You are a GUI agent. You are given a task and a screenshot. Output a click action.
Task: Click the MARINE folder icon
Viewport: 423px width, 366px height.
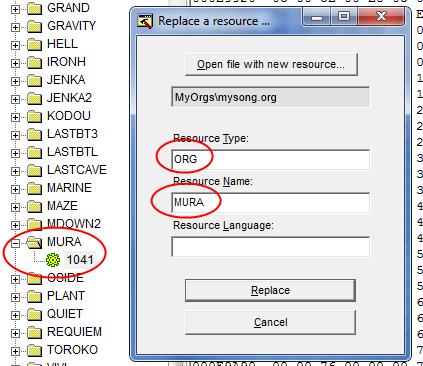[x=34, y=189]
